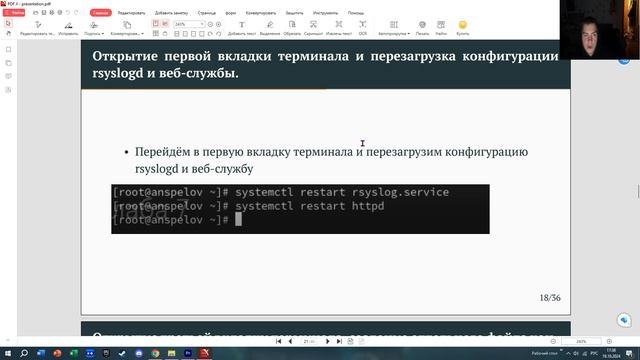Open the Windows Start menu

click(8, 353)
